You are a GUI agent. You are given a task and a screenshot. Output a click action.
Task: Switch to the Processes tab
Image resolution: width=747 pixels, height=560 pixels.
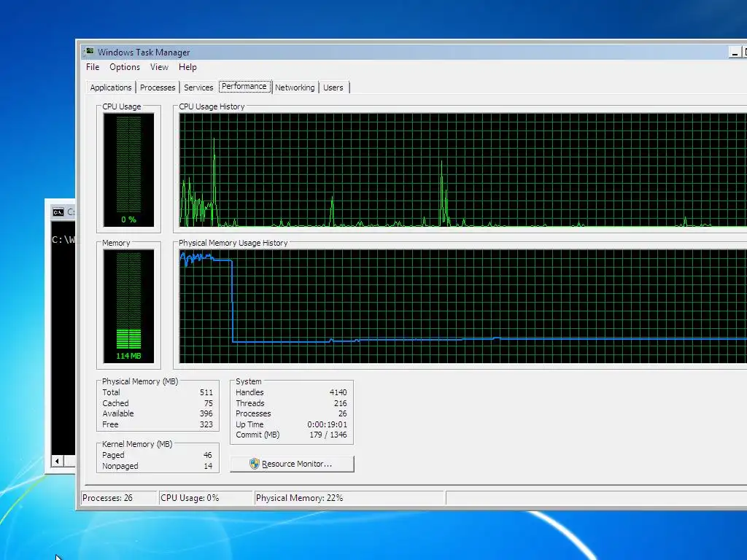click(x=158, y=87)
